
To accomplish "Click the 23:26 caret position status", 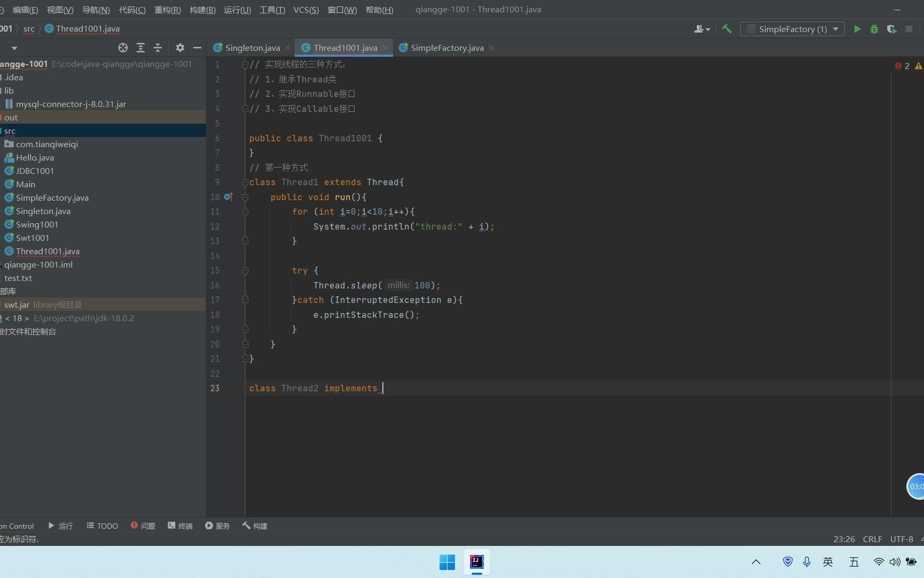I will [x=844, y=539].
